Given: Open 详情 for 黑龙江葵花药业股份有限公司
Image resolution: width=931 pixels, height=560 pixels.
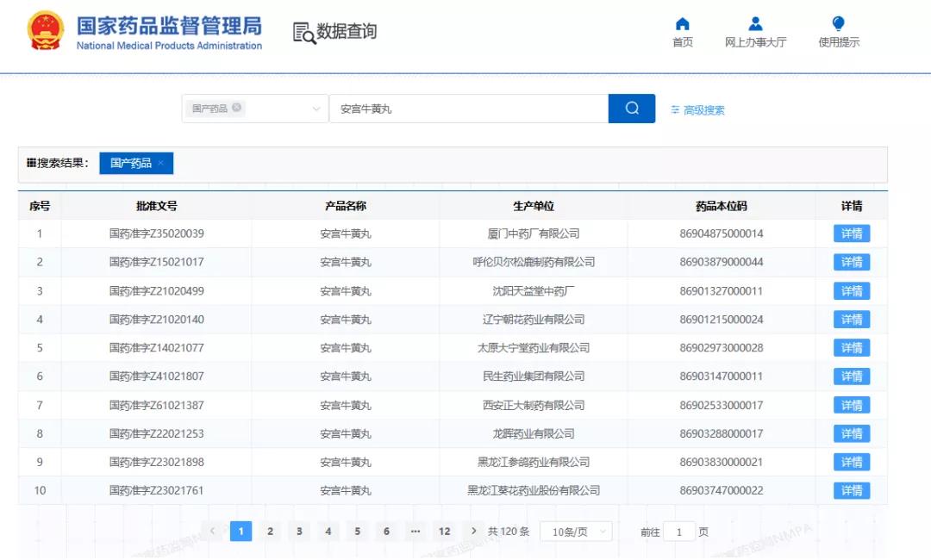Looking at the screenshot, I should pyautogui.click(x=851, y=490).
